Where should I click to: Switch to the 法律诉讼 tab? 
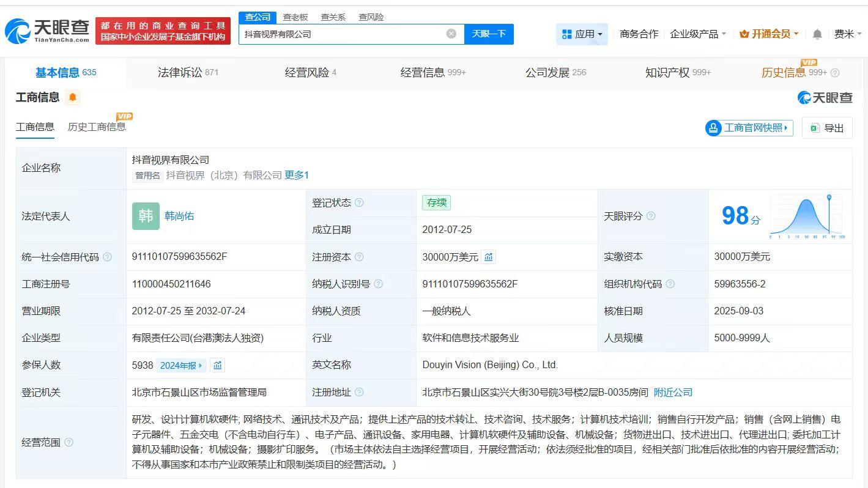181,72
